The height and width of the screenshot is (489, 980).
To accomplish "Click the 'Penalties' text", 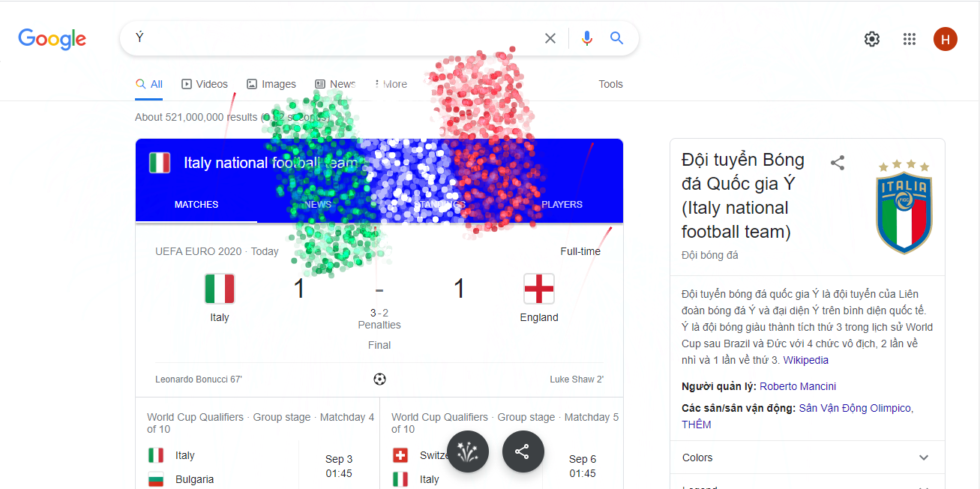I will pos(379,325).
